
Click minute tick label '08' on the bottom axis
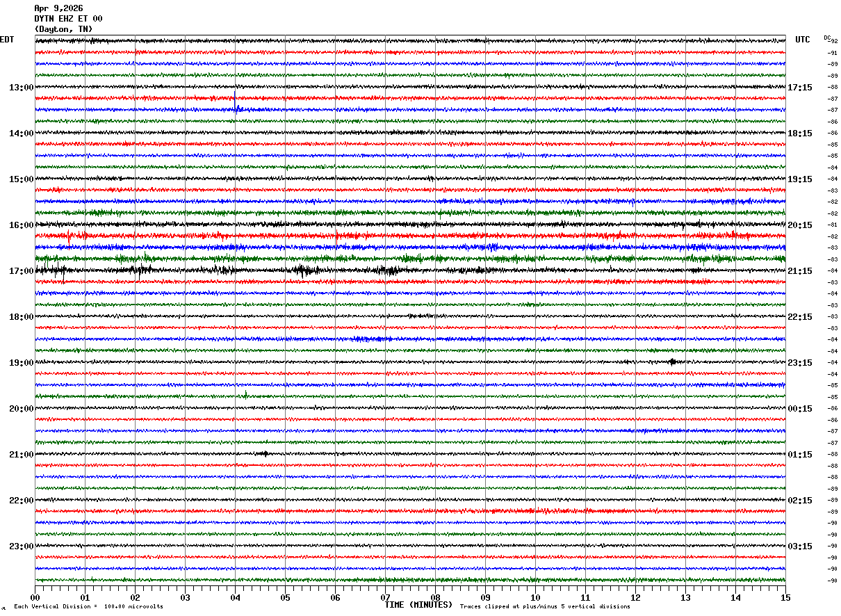pos(435,597)
